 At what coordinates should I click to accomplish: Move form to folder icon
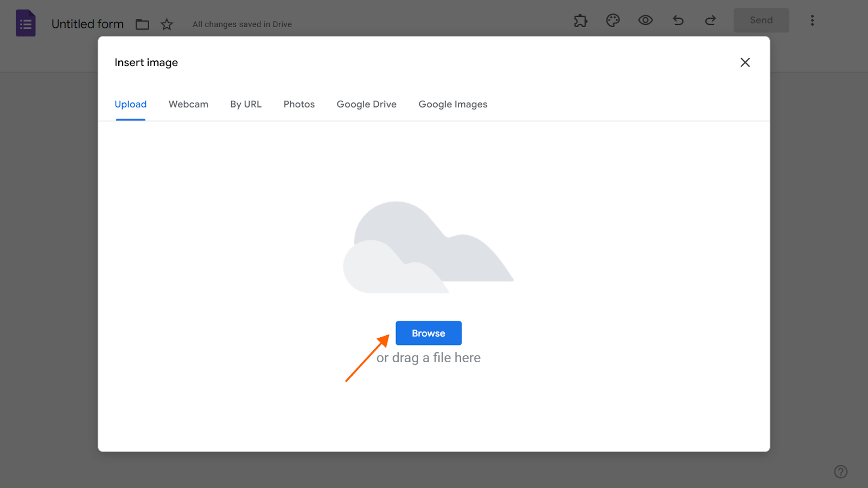pos(142,24)
